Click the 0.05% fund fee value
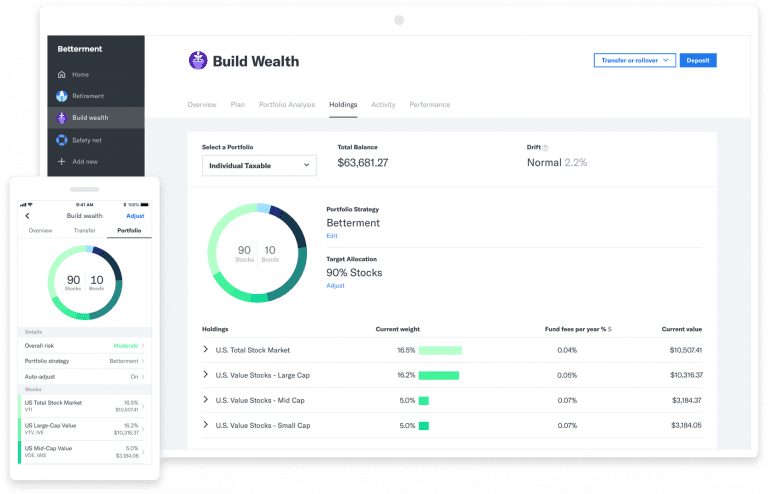The width and height of the screenshot is (768, 494). (567, 375)
